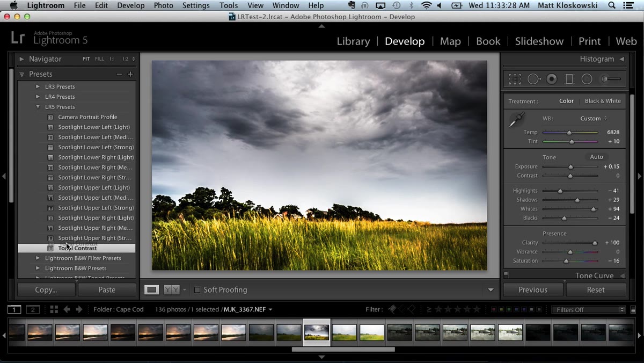Screen dimensions: 644x363
Task: Open the Photo menu
Action: point(163,5)
